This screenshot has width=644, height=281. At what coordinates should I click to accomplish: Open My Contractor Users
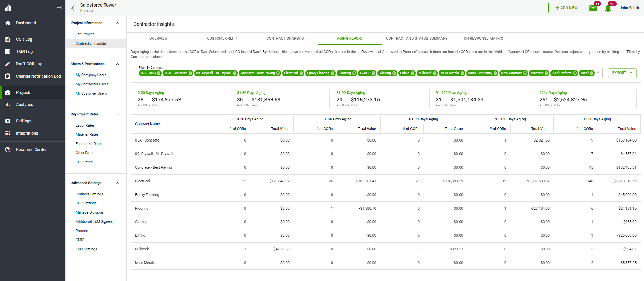coord(92,84)
